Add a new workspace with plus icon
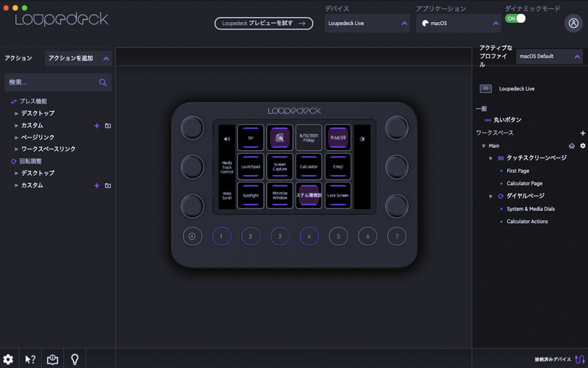The image size is (588, 368). 582,133
